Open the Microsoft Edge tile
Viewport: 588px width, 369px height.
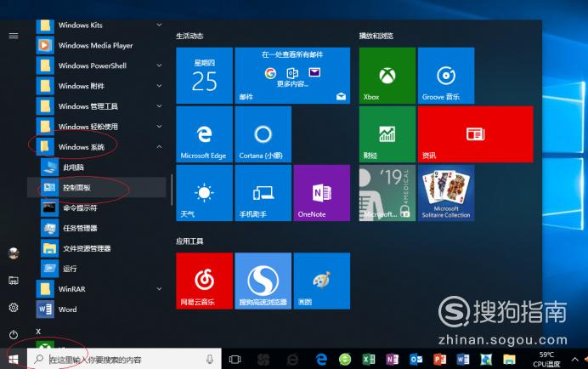pos(205,134)
